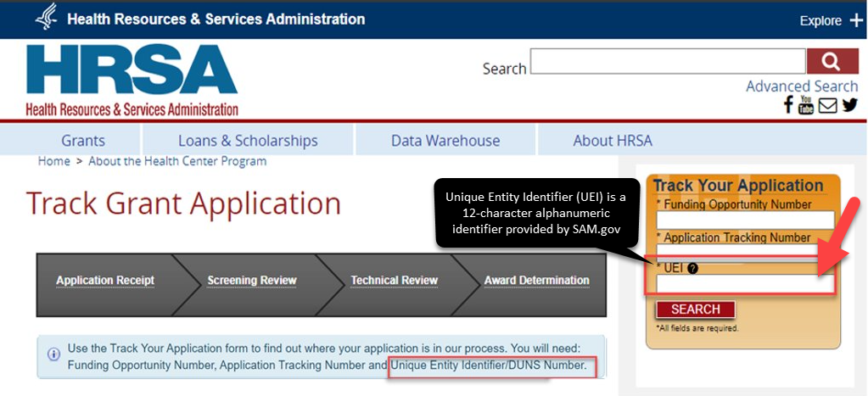Open HRSA Twitter bird icon
868x396 pixels.
(849, 104)
